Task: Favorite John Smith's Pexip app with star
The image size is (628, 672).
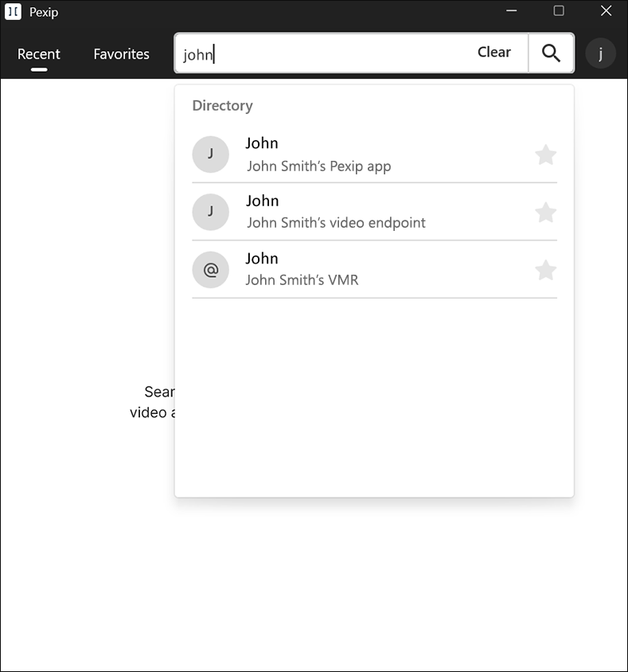Action: pyautogui.click(x=545, y=154)
